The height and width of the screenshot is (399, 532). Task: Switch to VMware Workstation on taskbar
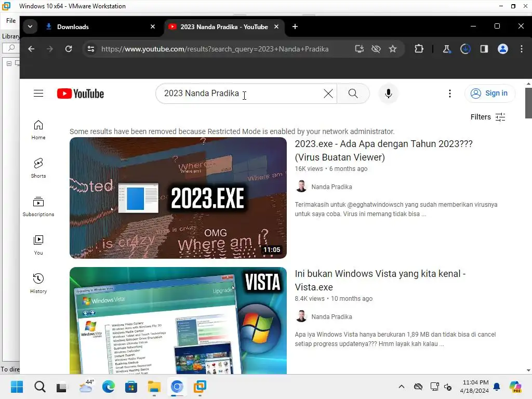(200, 387)
